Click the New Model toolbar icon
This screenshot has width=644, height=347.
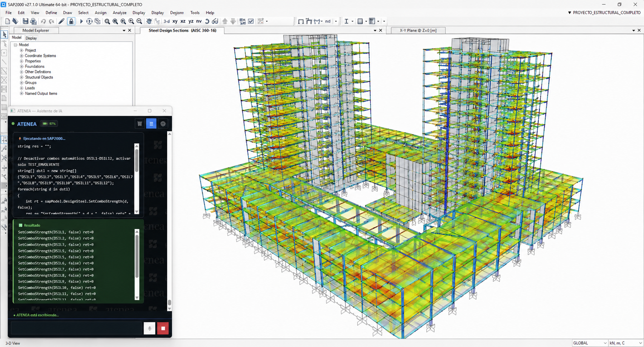tap(8, 21)
